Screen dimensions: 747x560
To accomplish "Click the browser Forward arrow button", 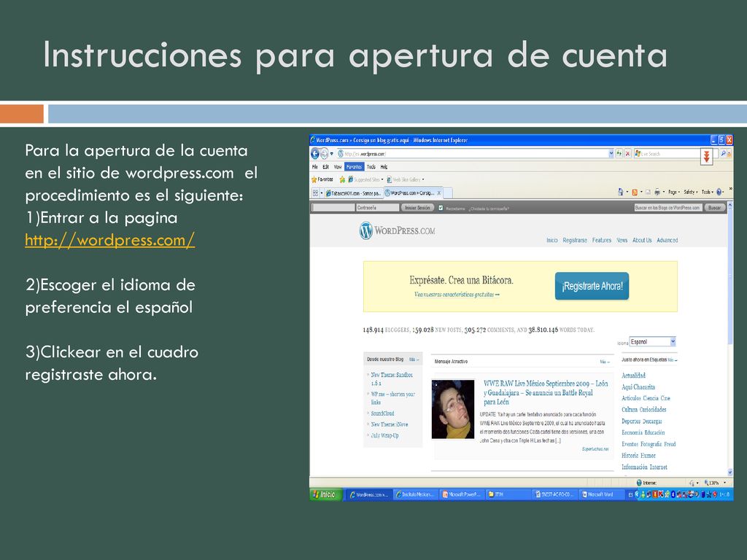I will (x=325, y=154).
